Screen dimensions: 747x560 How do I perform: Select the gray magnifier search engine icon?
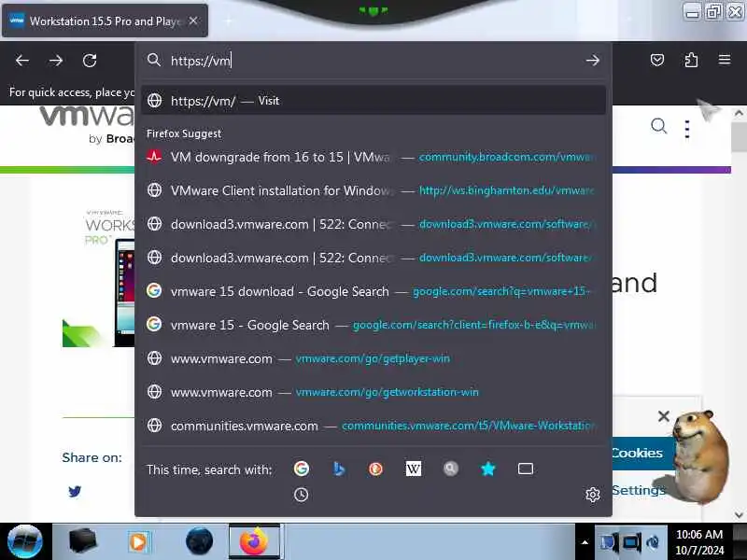[x=451, y=469]
